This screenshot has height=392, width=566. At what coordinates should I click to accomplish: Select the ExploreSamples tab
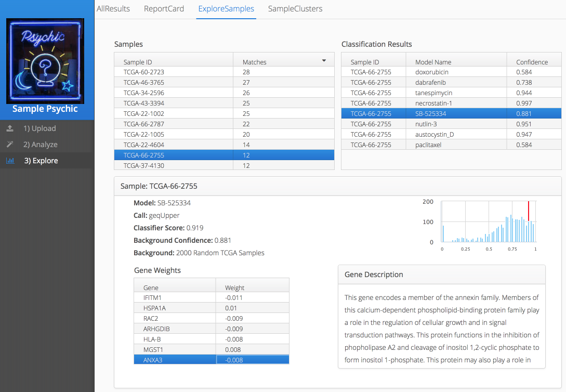point(226,9)
